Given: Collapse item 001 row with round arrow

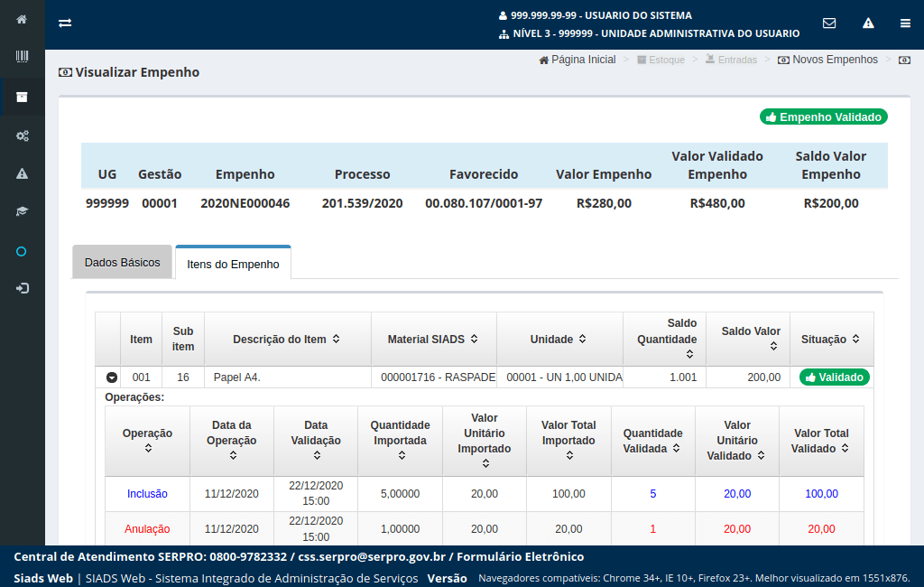Looking at the screenshot, I should 111,377.
